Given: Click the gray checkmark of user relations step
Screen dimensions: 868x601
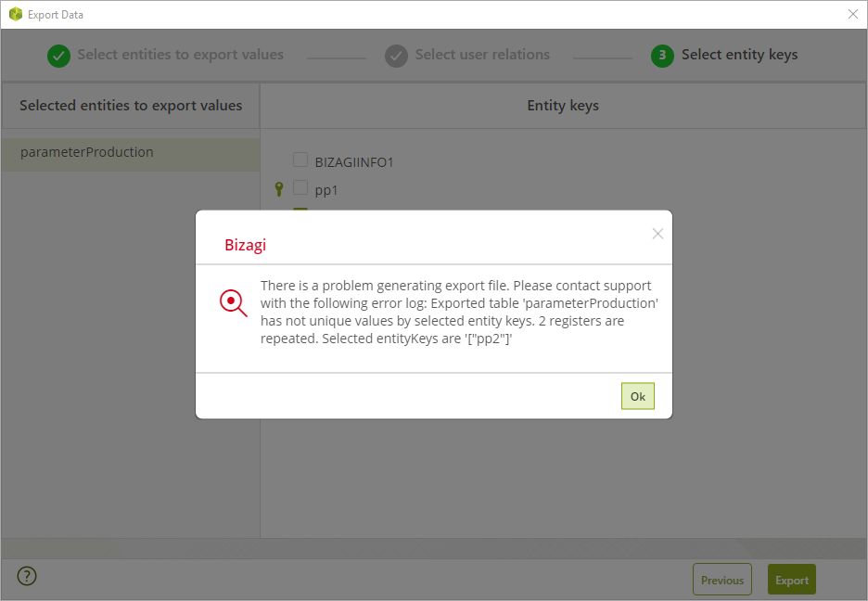Looking at the screenshot, I should 396,56.
